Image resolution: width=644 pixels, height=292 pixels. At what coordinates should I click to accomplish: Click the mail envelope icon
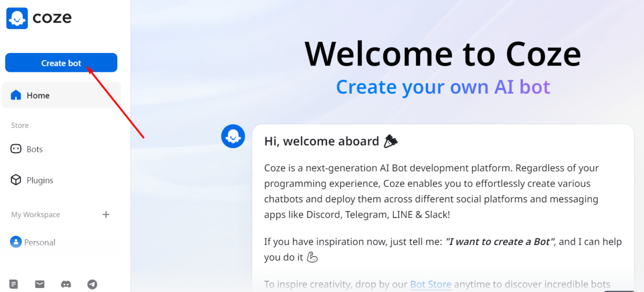coord(40,284)
